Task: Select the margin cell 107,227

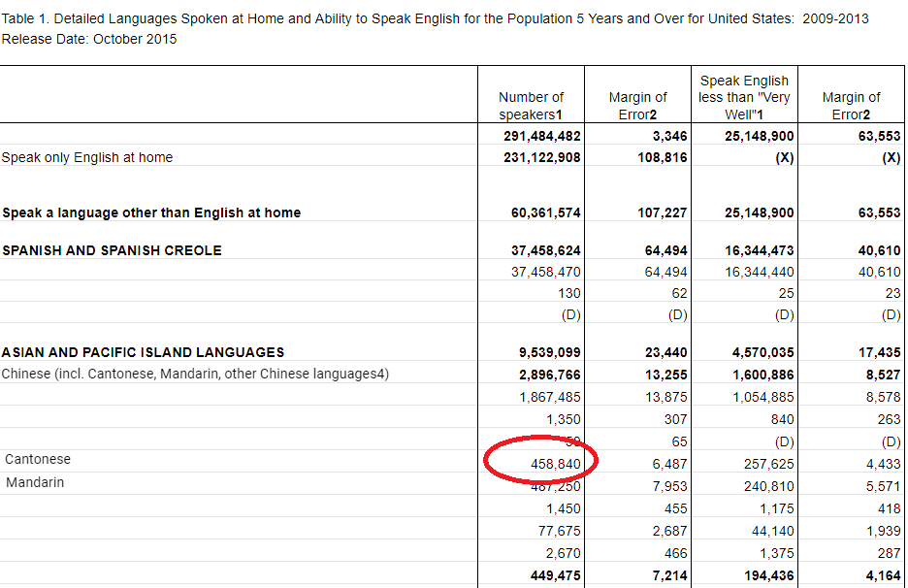Action: coord(663,212)
